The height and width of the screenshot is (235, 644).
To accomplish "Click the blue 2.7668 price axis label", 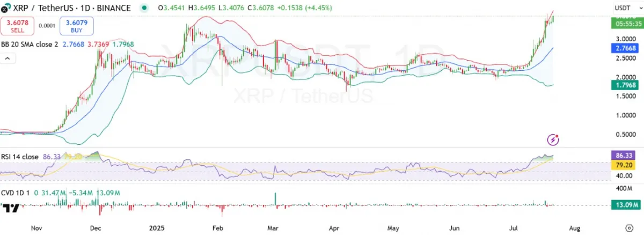I will [x=624, y=48].
